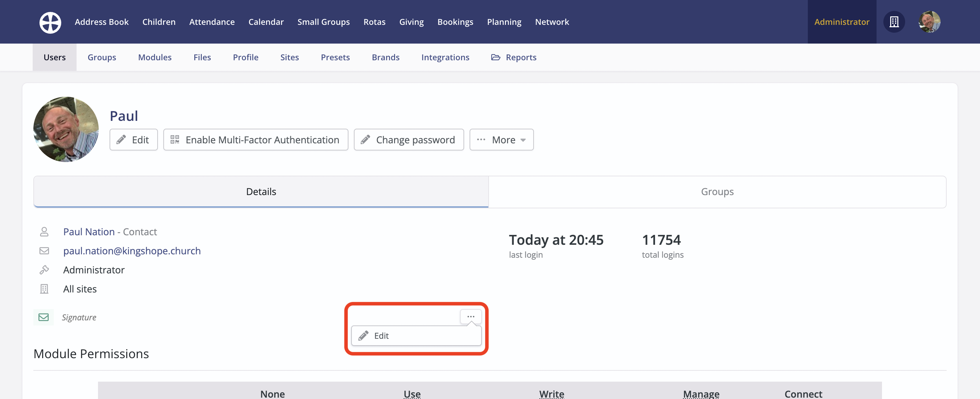Click the pencil icon on Change password button
980x399 pixels.
click(x=365, y=139)
